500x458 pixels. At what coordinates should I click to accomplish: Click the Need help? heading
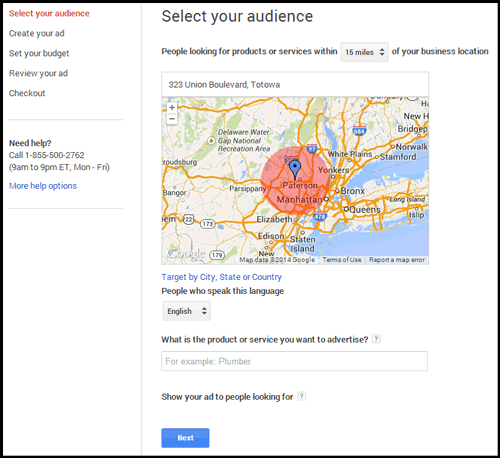coord(30,143)
